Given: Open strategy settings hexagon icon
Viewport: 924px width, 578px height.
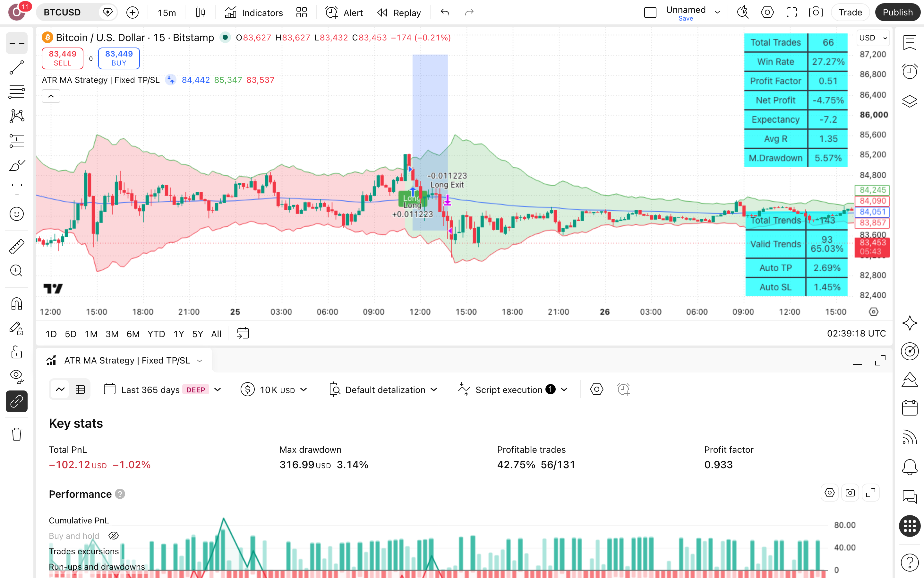Looking at the screenshot, I should 597,390.
